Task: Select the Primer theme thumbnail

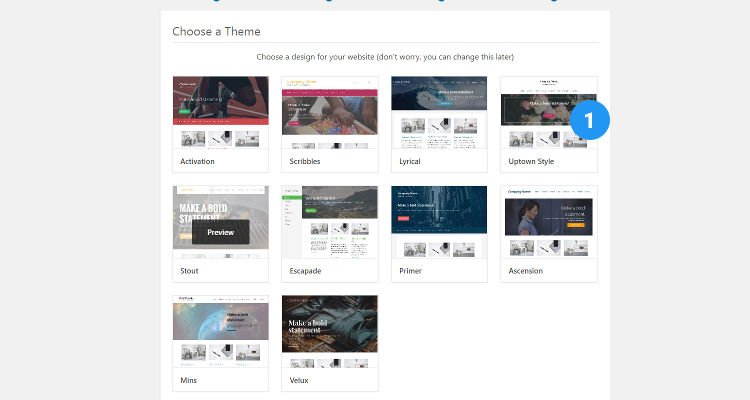Action: click(x=439, y=222)
